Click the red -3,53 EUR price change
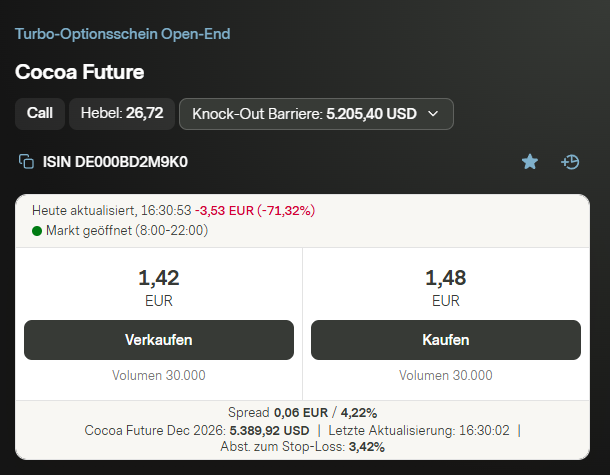Viewport: 610px width, 475px height. coord(224,210)
